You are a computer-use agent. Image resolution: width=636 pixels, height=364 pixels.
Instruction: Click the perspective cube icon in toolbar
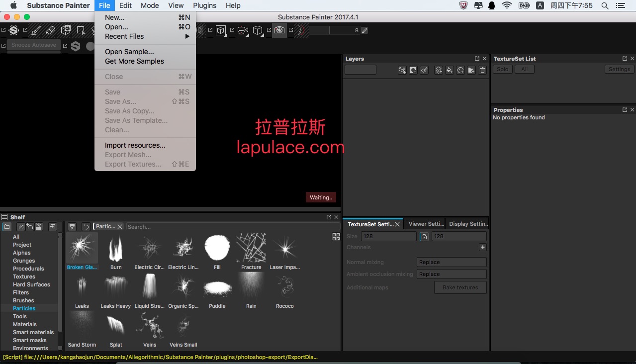(x=258, y=30)
